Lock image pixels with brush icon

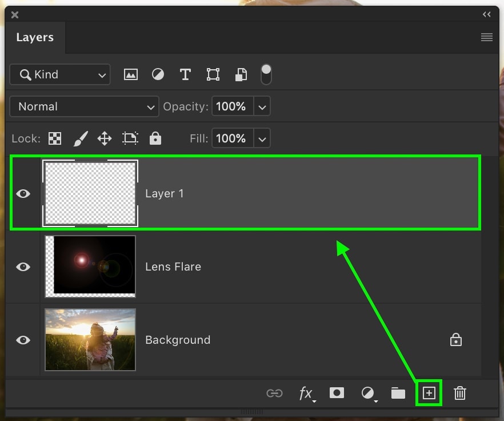coord(81,138)
